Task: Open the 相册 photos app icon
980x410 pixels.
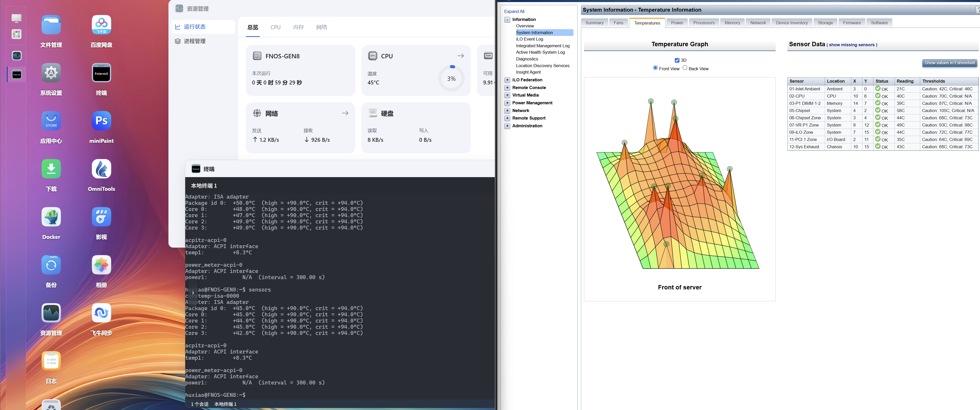Action: point(101,265)
